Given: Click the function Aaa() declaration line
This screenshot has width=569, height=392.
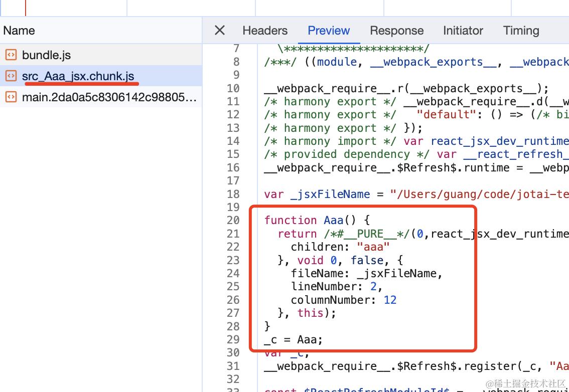Looking at the screenshot, I should coord(317,220).
